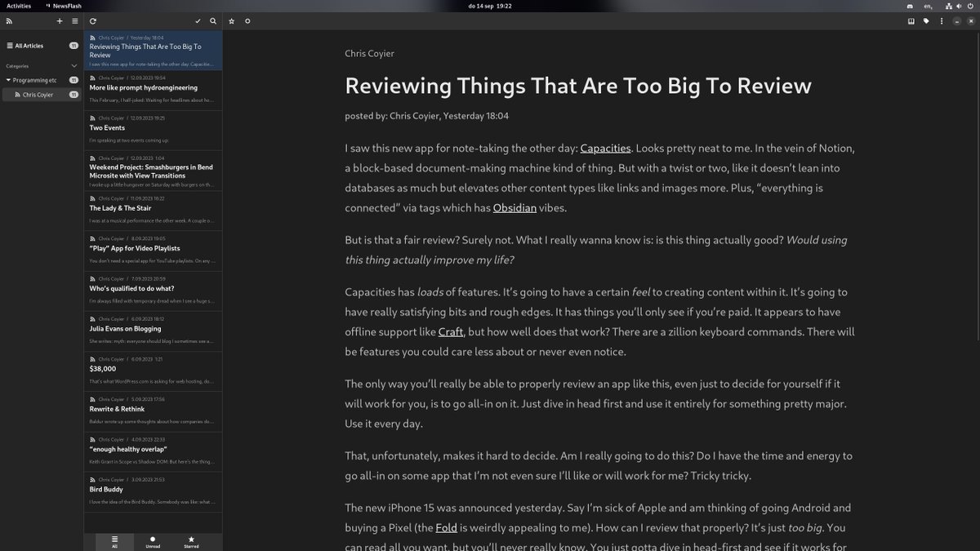Click unread count badge beside All Articles

click(x=73, y=46)
